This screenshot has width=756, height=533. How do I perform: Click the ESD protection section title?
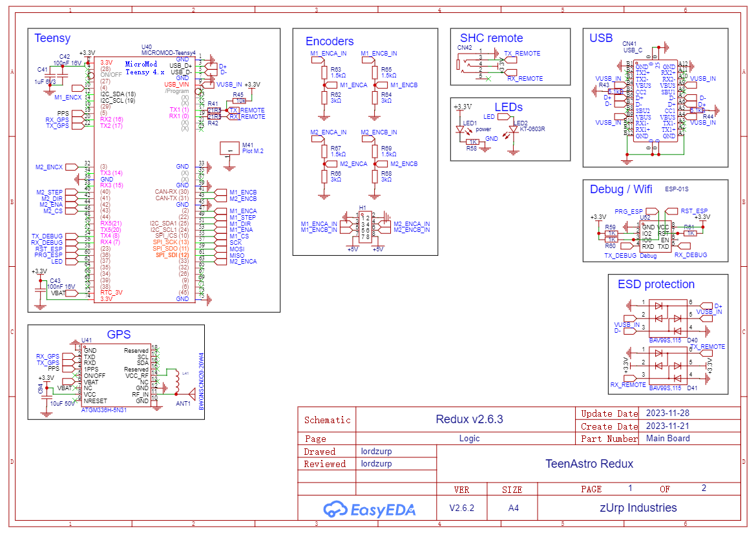click(x=656, y=284)
